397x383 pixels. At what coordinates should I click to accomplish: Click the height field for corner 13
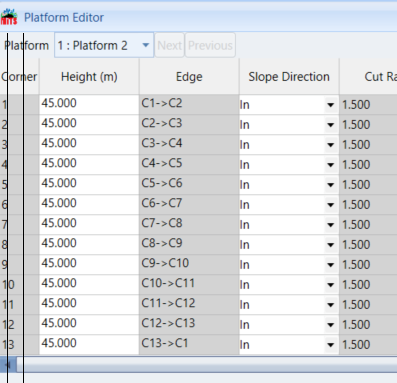pyautogui.click(x=89, y=345)
